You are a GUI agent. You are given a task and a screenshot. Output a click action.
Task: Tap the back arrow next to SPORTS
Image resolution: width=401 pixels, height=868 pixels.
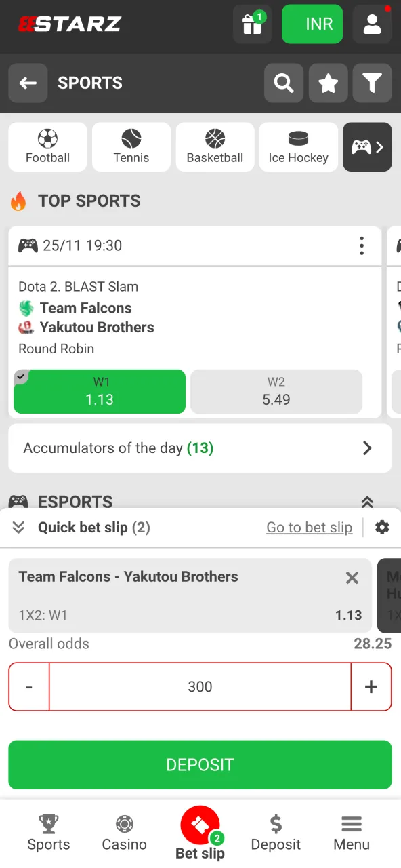[28, 83]
